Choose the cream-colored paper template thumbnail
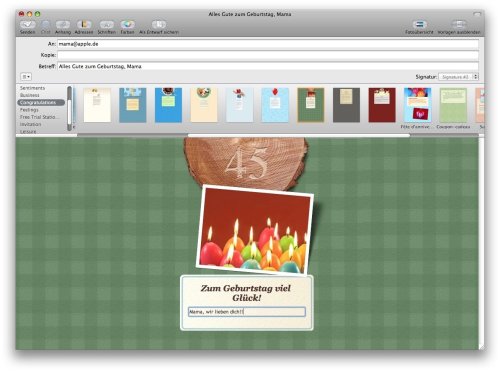500x371 pixels. pos(97,105)
